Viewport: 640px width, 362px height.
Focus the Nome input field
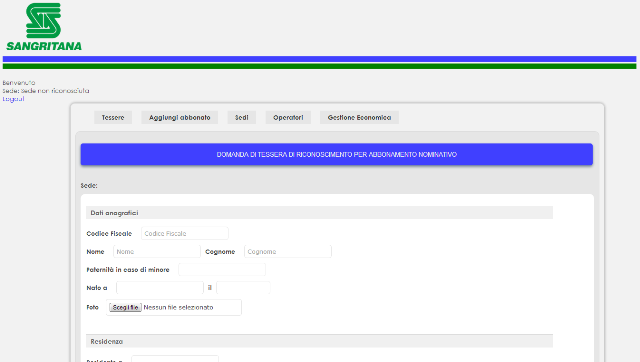click(x=157, y=251)
